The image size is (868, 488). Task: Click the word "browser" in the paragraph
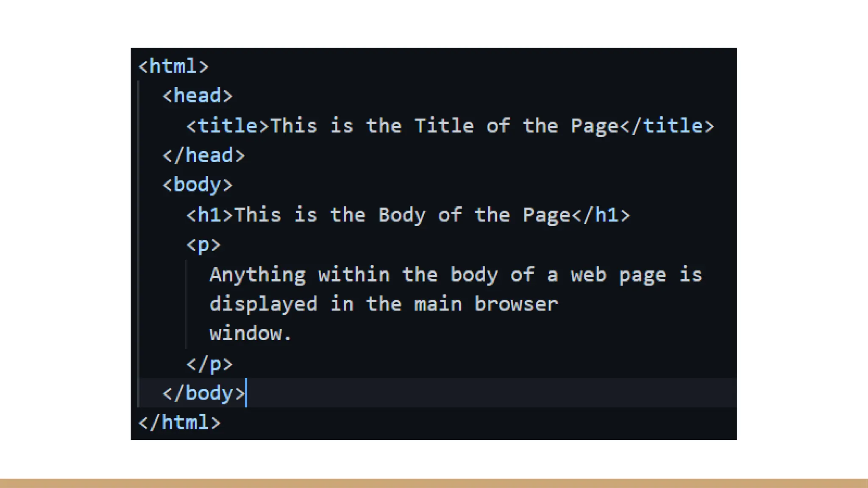(x=516, y=304)
